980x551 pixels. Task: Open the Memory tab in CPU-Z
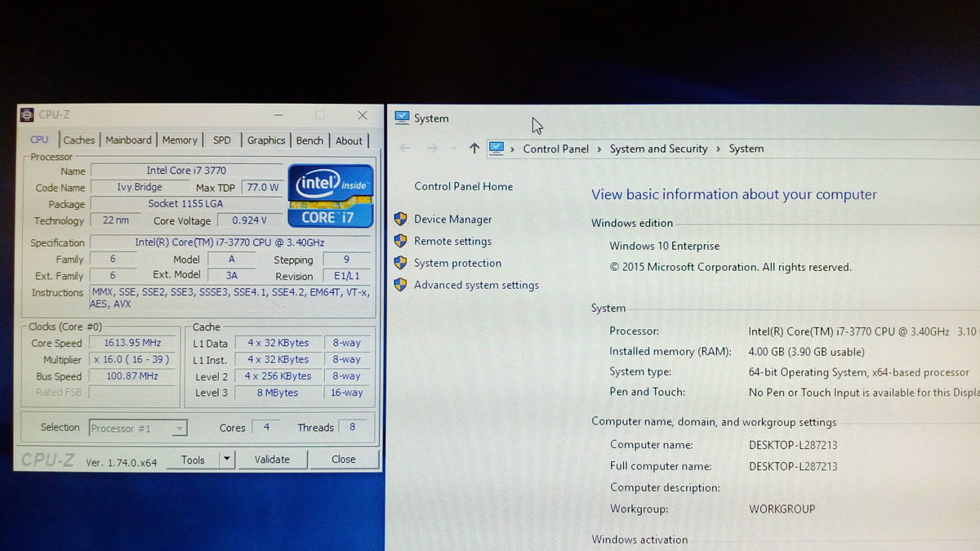pyautogui.click(x=180, y=140)
